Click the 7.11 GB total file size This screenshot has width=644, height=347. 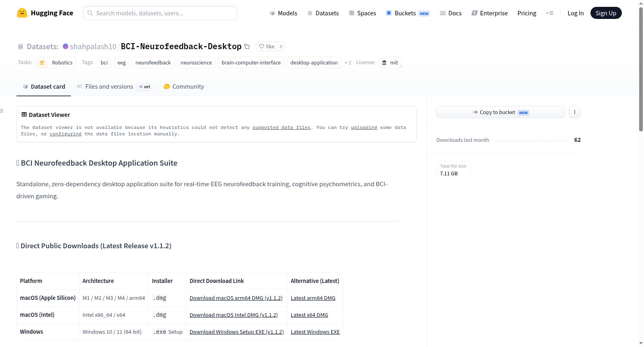tap(449, 174)
